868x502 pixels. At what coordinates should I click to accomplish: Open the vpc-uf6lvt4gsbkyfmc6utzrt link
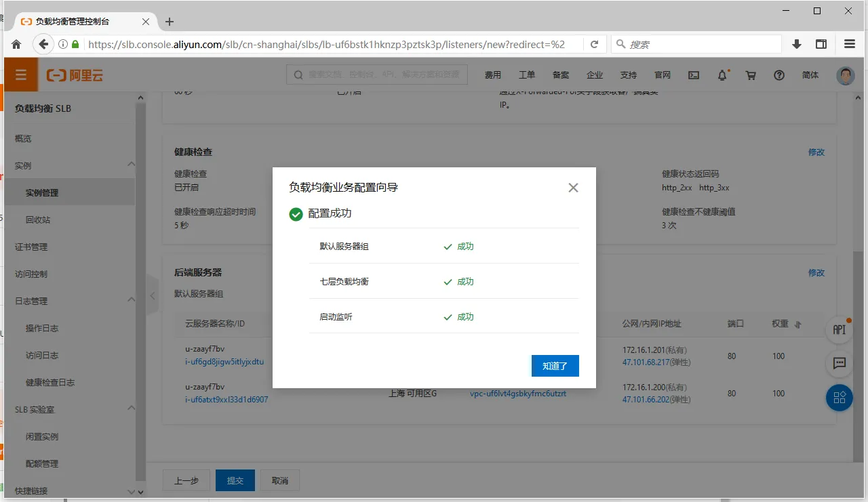tap(518, 393)
